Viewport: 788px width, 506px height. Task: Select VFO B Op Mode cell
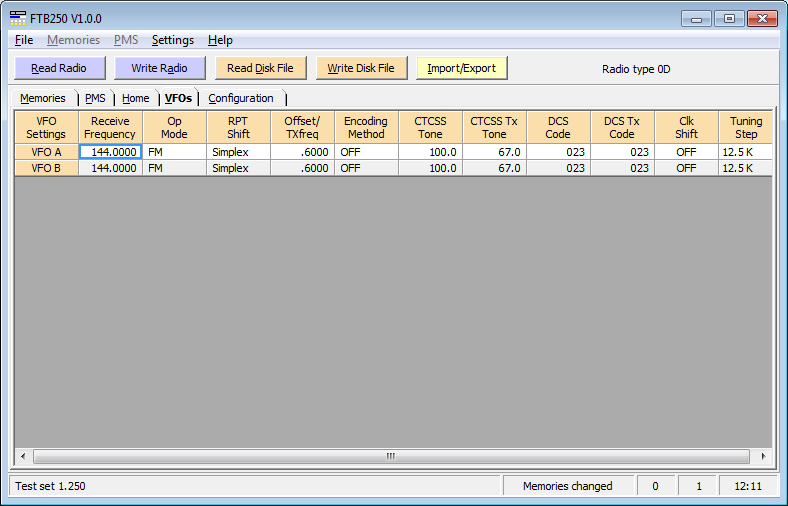tap(174, 168)
